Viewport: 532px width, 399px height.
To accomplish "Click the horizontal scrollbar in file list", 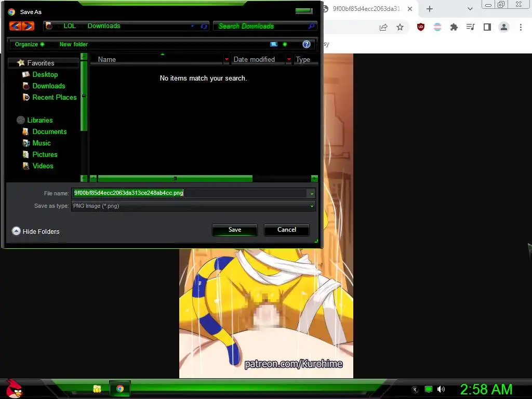I will (x=175, y=179).
